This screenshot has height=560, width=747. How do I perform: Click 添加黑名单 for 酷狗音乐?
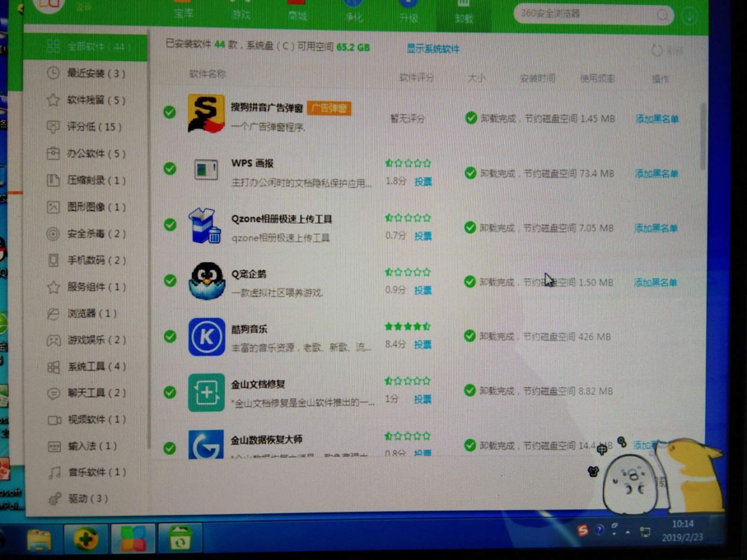tap(655, 337)
